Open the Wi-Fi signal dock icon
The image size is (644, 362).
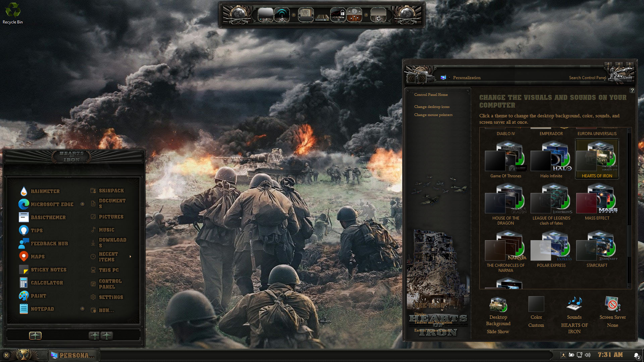[x=282, y=15]
